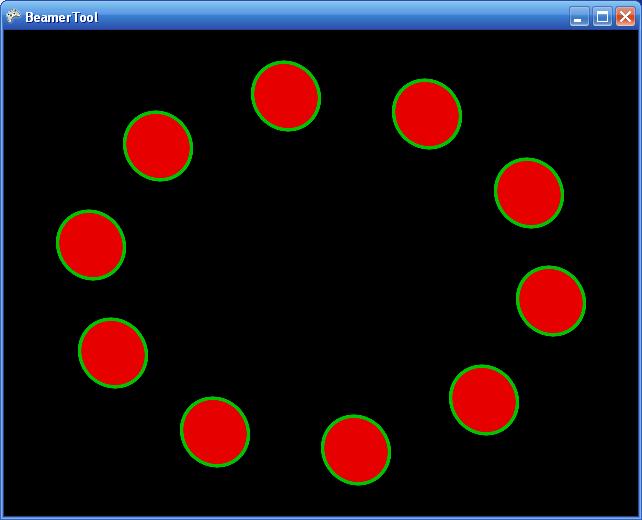Click the leftmost red circle
The image size is (642, 520).
(91, 245)
